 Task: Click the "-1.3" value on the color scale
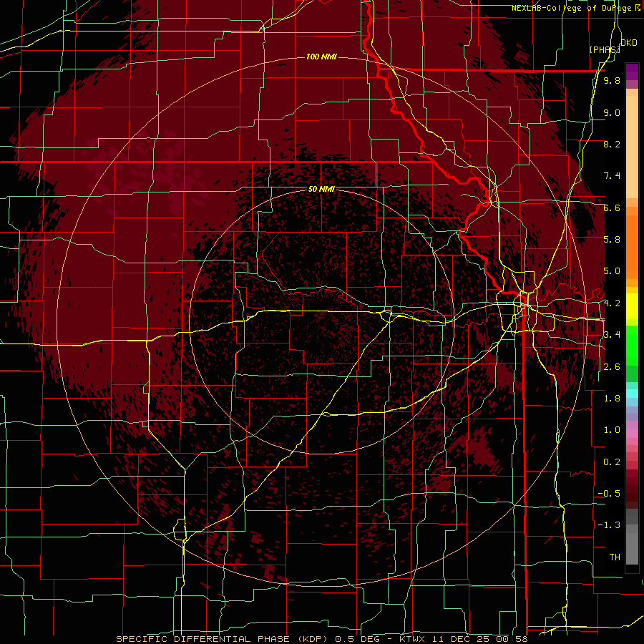click(x=609, y=525)
